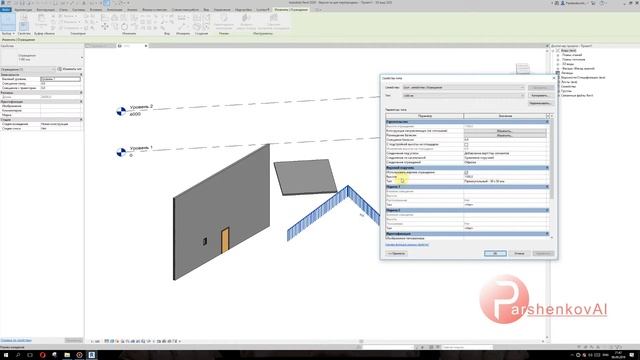
Task: Select the gray floor slab
Action: point(305,177)
